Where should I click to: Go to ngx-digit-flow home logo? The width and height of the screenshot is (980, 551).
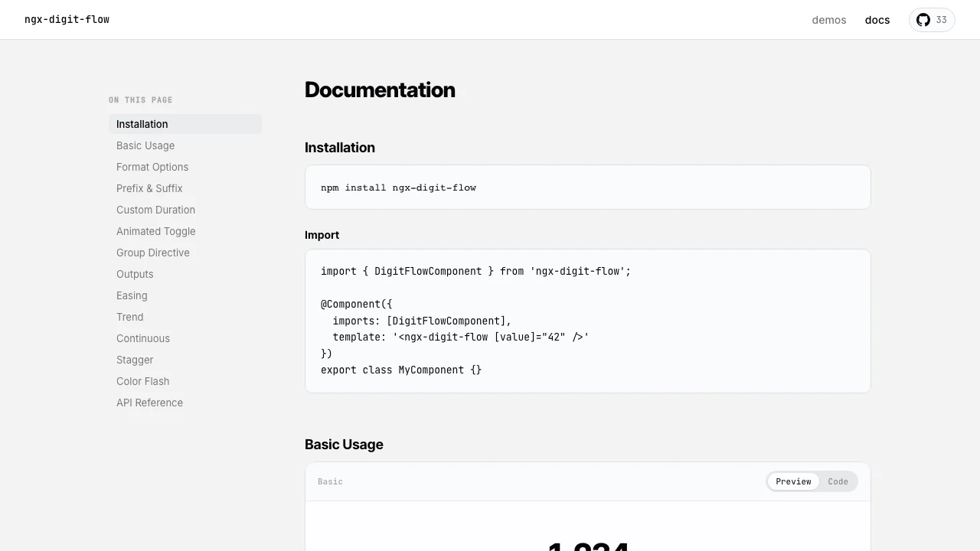click(67, 19)
